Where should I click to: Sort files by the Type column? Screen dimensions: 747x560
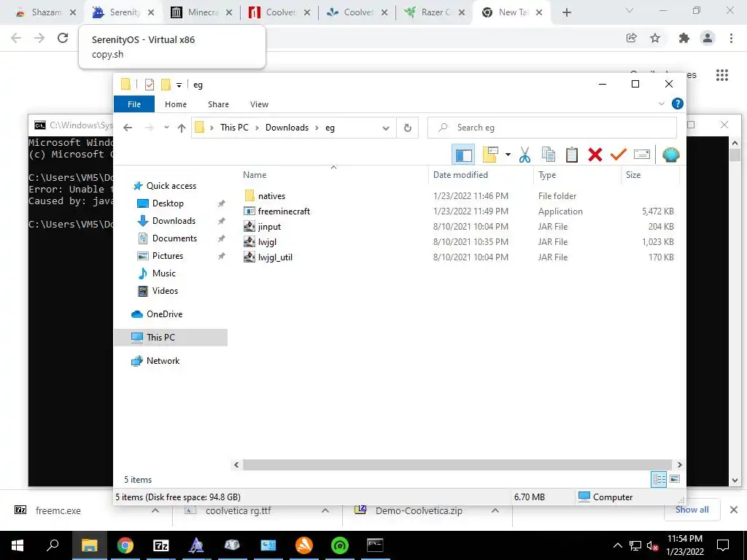pyautogui.click(x=578, y=175)
